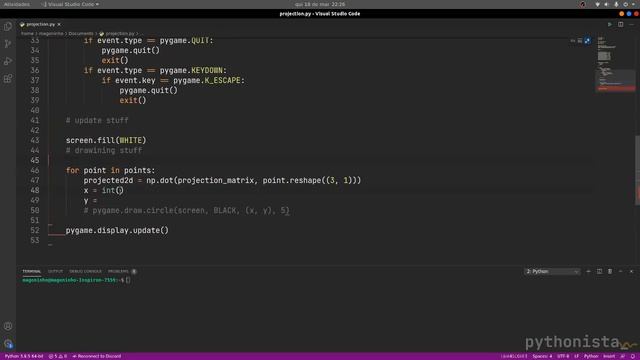Open errors and warnings count in status bar
Screen dimensions: 640x360
tap(58, 356)
